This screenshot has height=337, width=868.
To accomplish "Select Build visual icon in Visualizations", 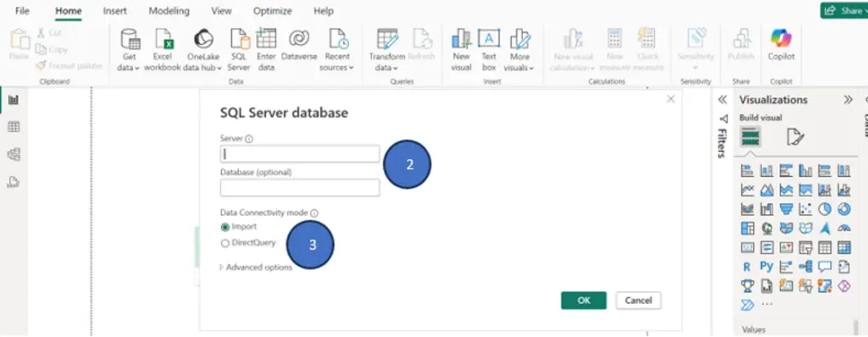I will pos(751,136).
